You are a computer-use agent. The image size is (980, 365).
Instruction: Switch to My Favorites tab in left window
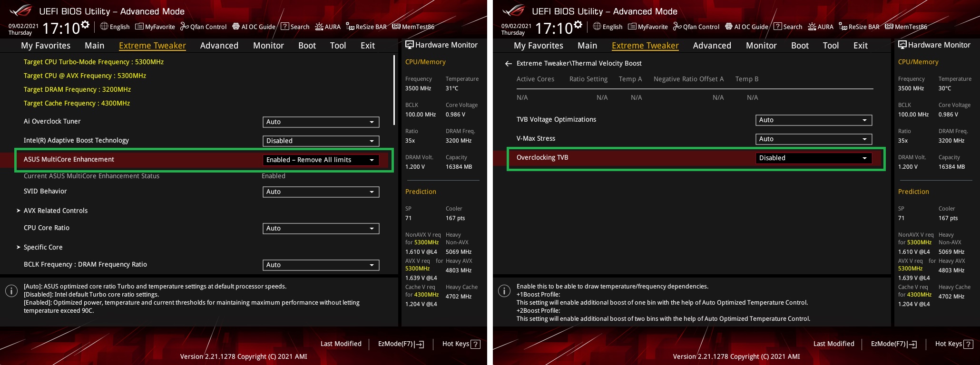tap(46, 46)
